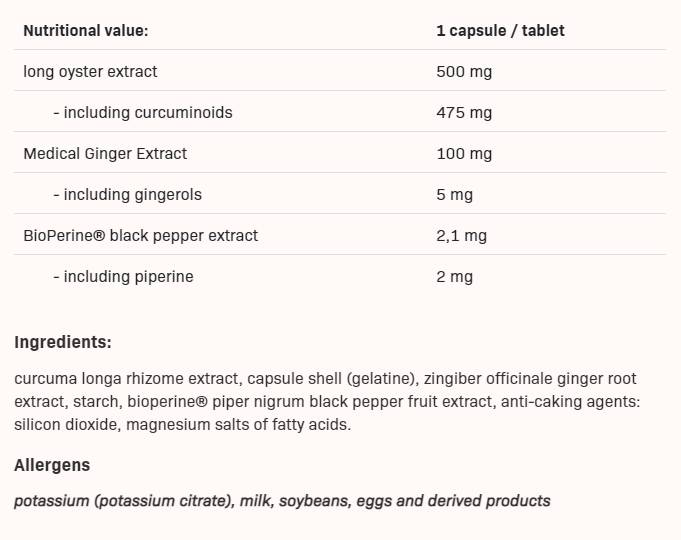Click the "Ingredients:" heading

(63, 343)
